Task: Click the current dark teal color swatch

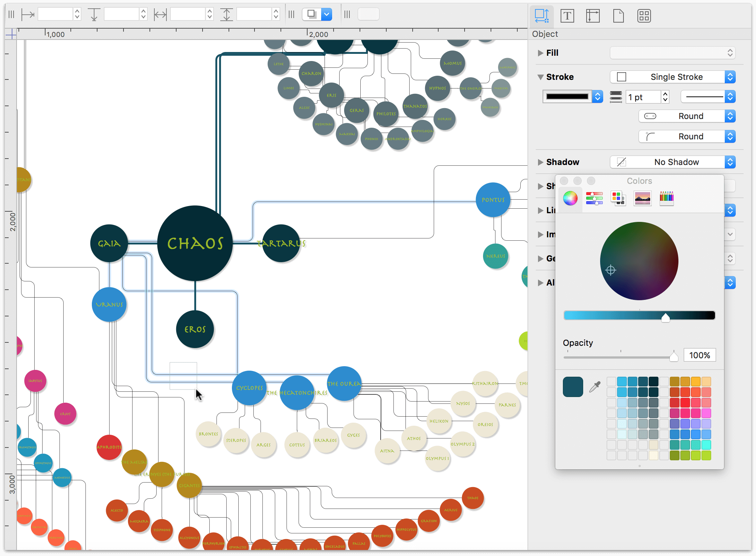Action: (x=573, y=387)
